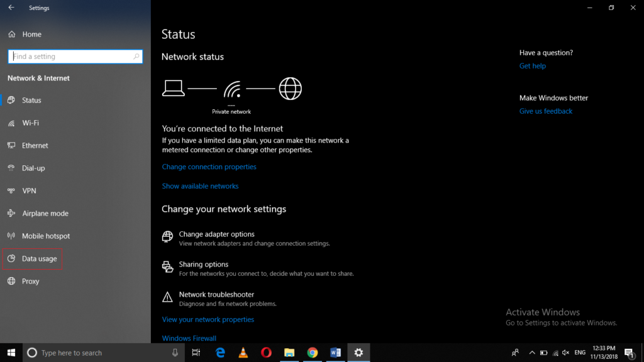Viewport: 644px width, 362px height.
Task: Open Sharing options
Action: click(x=203, y=265)
